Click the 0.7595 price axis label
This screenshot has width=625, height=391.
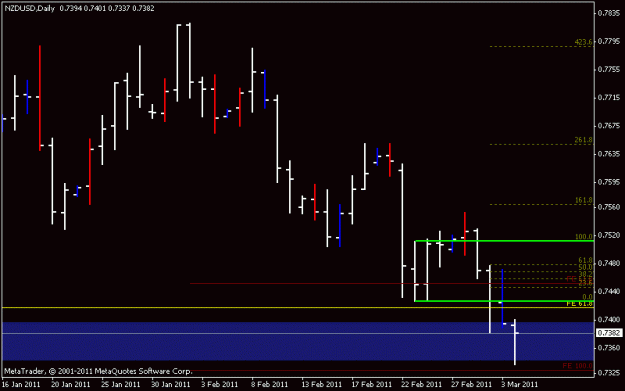pyautogui.click(x=608, y=182)
